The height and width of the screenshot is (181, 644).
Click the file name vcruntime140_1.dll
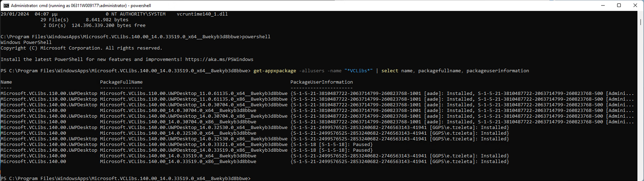[202, 14]
